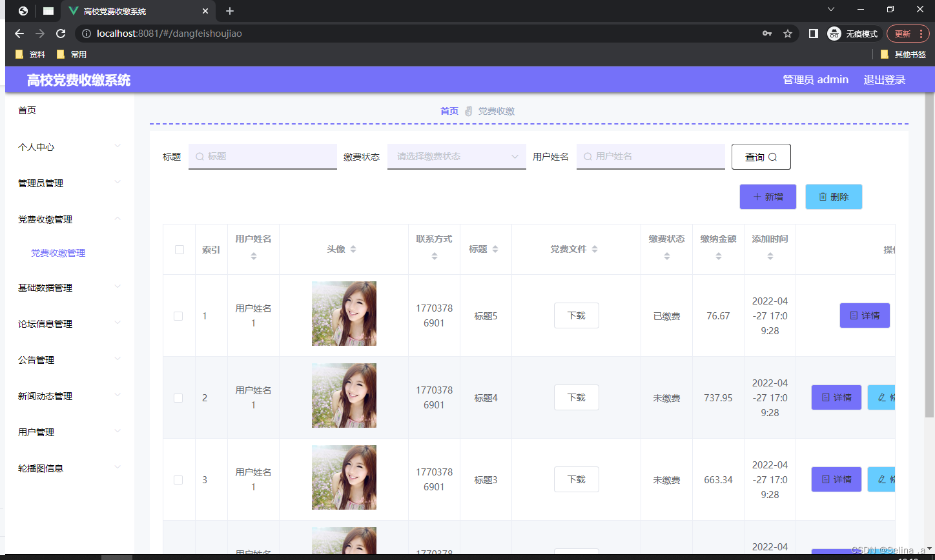
Task: Open the 资料 bookmark folder
Action: click(x=30, y=54)
